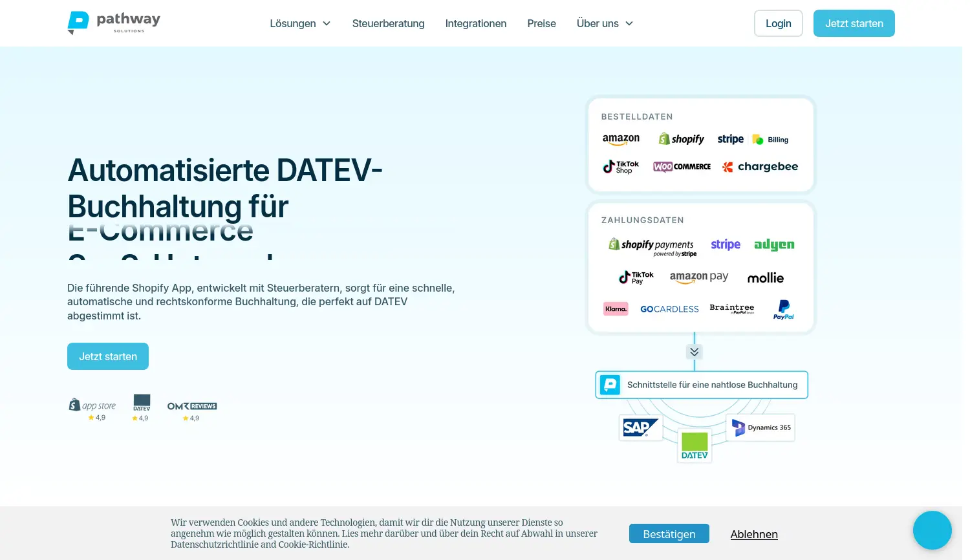Image resolution: width=970 pixels, height=560 pixels.
Task: Select the SAP logo
Action: (640, 427)
